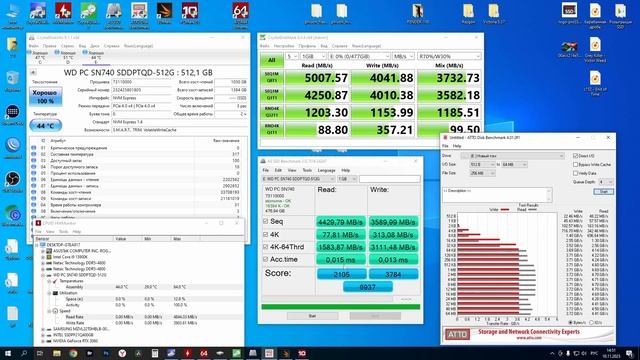Open the This PC desktop icon
The height and width of the screenshot is (360, 640).
pyautogui.click(x=13, y=16)
